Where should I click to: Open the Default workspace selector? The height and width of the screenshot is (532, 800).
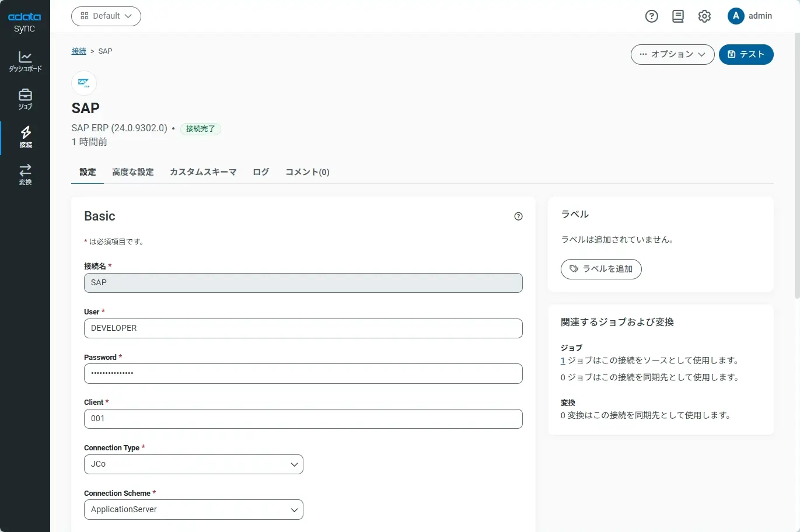(x=106, y=16)
